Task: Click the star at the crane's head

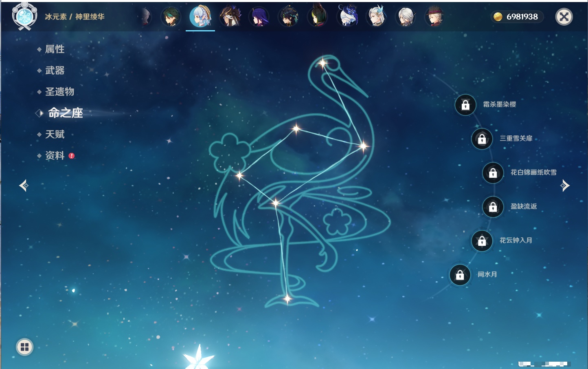Action: [x=323, y=63]
